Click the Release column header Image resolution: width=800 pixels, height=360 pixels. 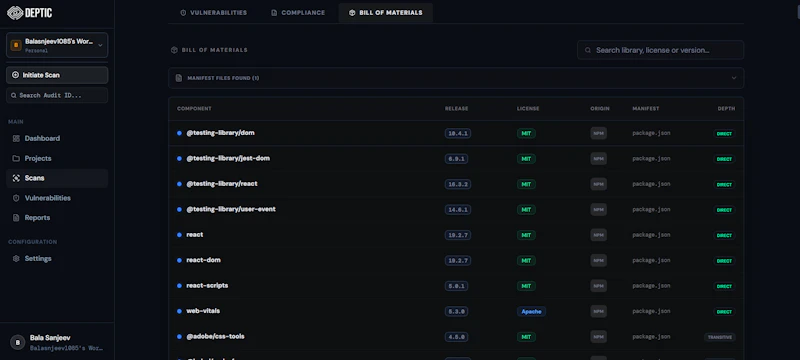(x=456, y=109)
